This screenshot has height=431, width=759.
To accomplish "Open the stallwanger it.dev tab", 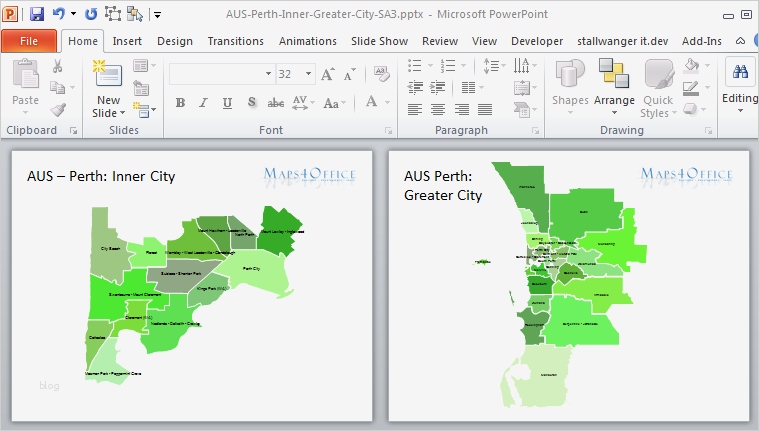I will (622, 41).
